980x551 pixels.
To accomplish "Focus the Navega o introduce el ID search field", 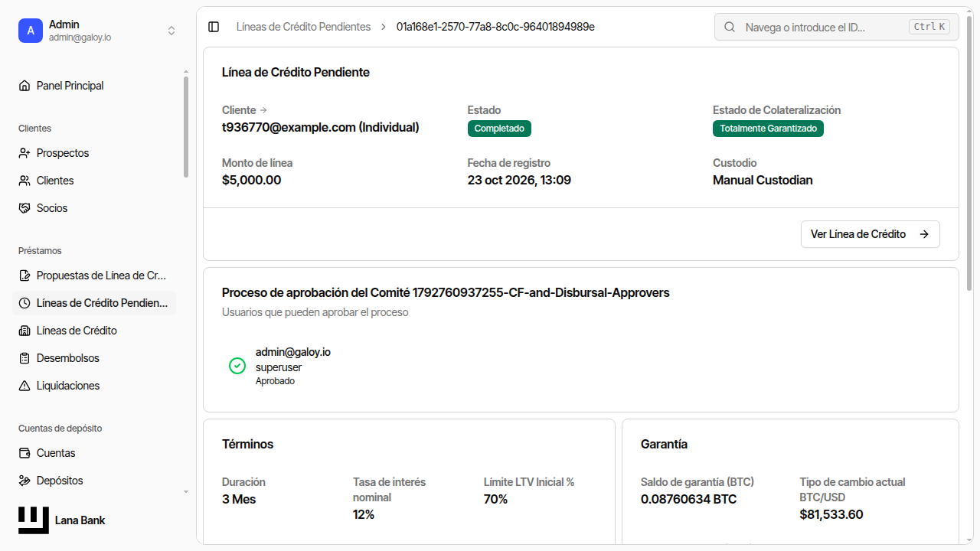I will tap(836, 27).
